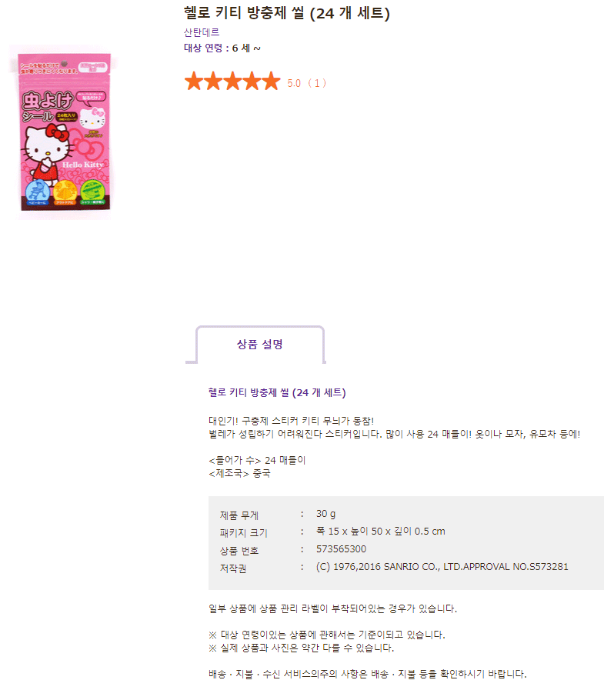Click the 배송 · 지불 shipping notice line

tap(367, 674)
